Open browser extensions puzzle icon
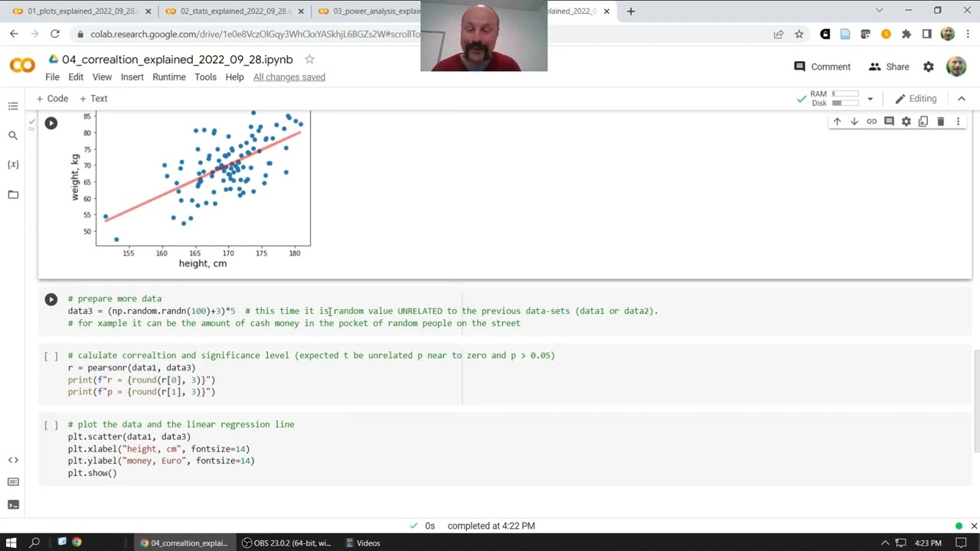 906,34
